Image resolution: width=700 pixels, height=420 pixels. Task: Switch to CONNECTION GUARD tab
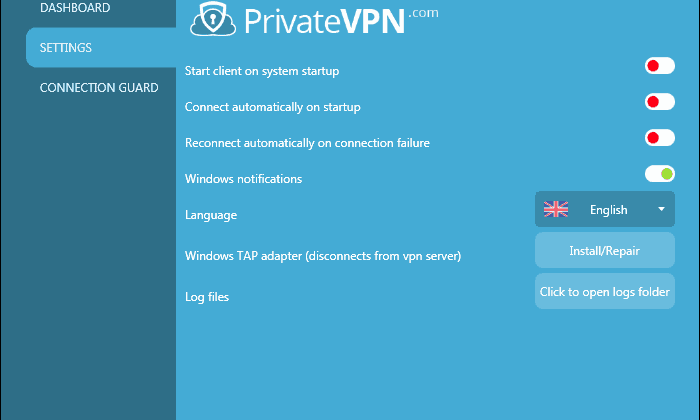point(99,87)
